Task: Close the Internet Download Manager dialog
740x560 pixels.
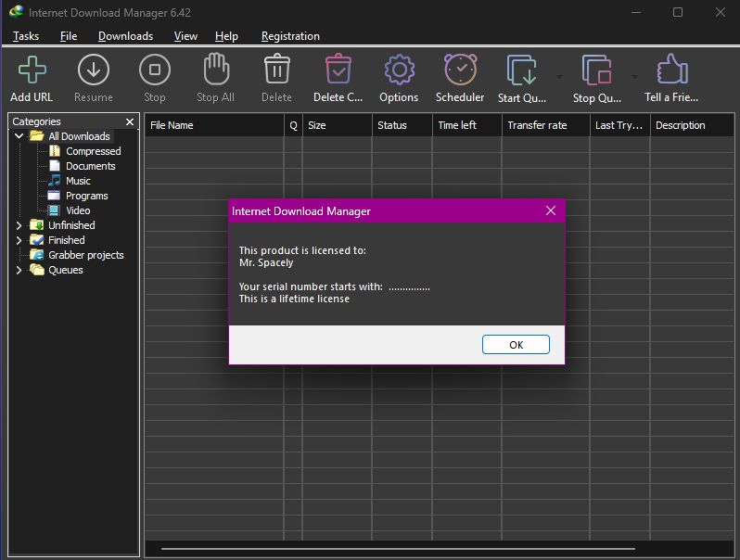Action: click(x=550, y=210)
